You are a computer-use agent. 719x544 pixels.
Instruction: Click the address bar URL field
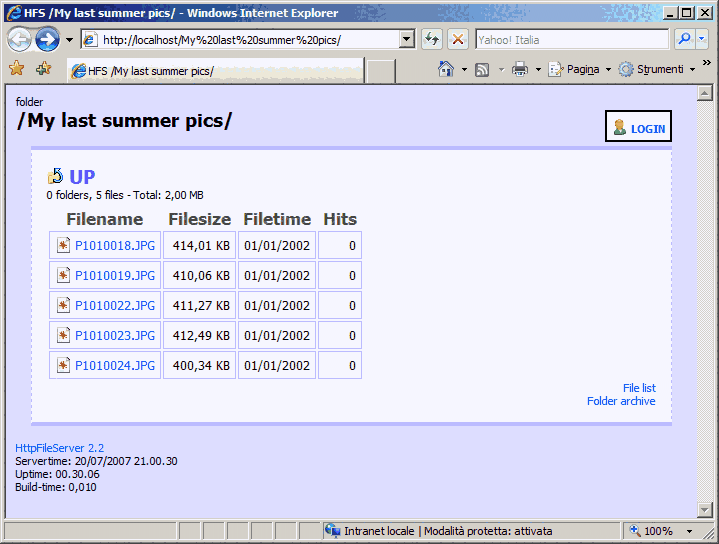[x=248, y=40]
